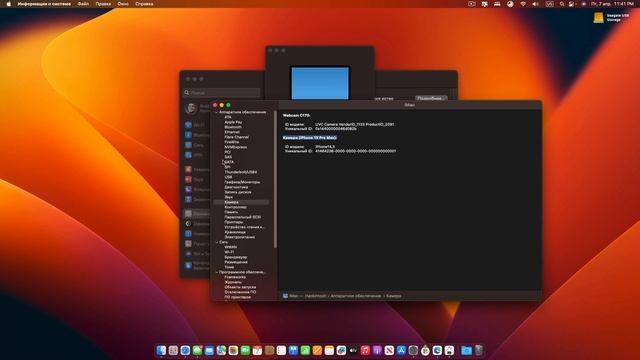
Task: Collapse the Сеть tree section
Action: (x=217, y=242)
